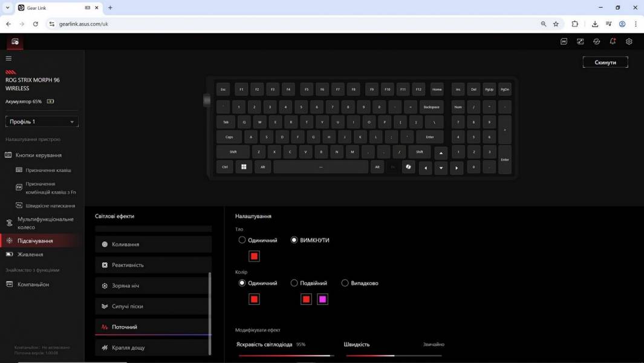Open Живлення settings
Viewport: 644px width, 363px height.
(x=30, y=255)
